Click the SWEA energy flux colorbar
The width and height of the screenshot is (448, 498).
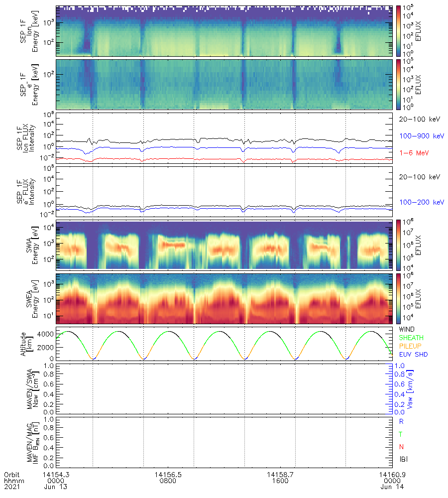[x=398, y=298]
